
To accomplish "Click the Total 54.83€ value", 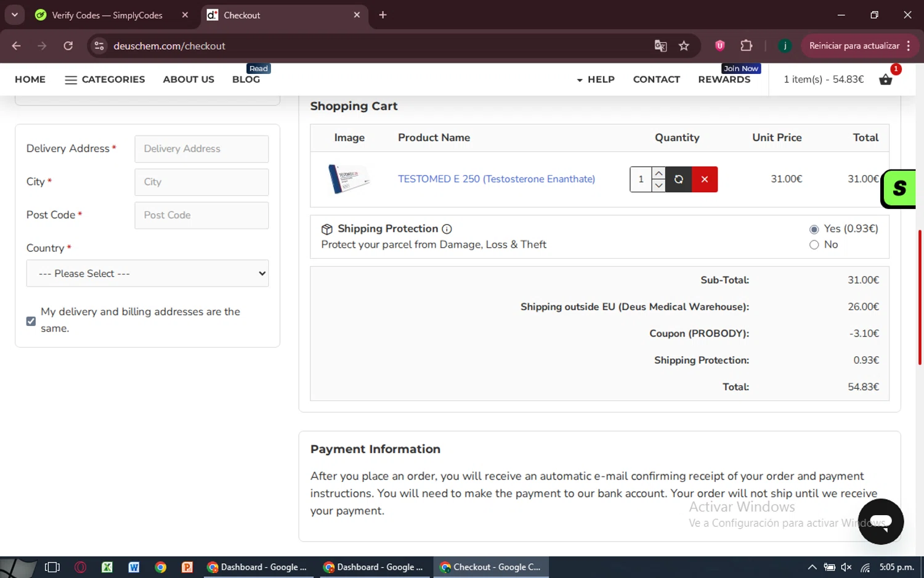I will click(x=863, y=387).
